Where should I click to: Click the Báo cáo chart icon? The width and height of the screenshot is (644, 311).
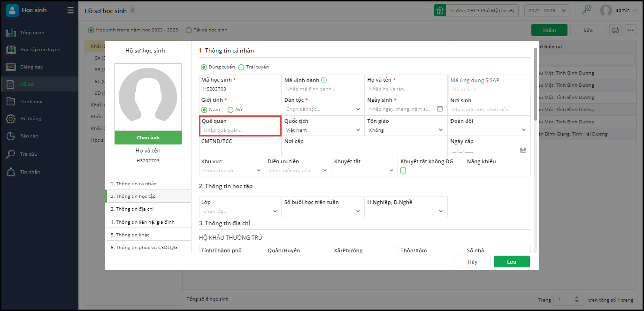point(11,136)
